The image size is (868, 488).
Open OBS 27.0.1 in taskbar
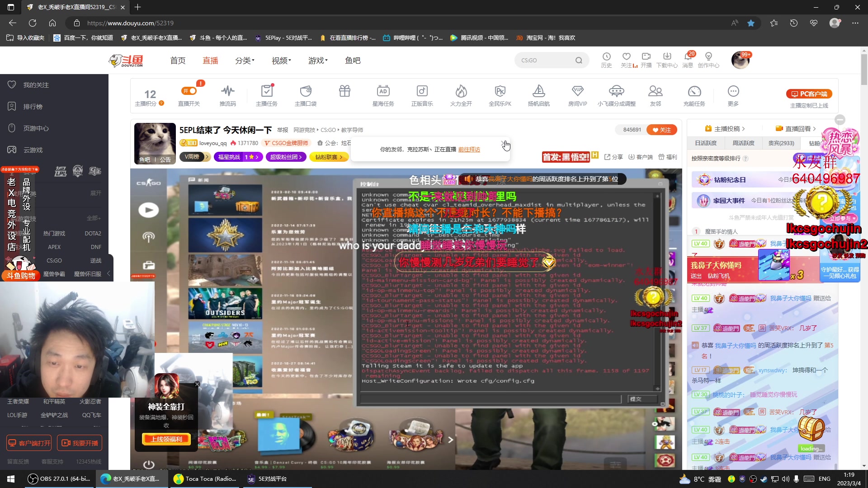[59, 479]
